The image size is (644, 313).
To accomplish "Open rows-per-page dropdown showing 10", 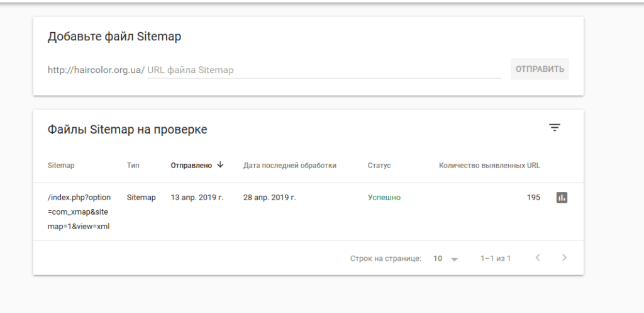I will pos(446,259).
